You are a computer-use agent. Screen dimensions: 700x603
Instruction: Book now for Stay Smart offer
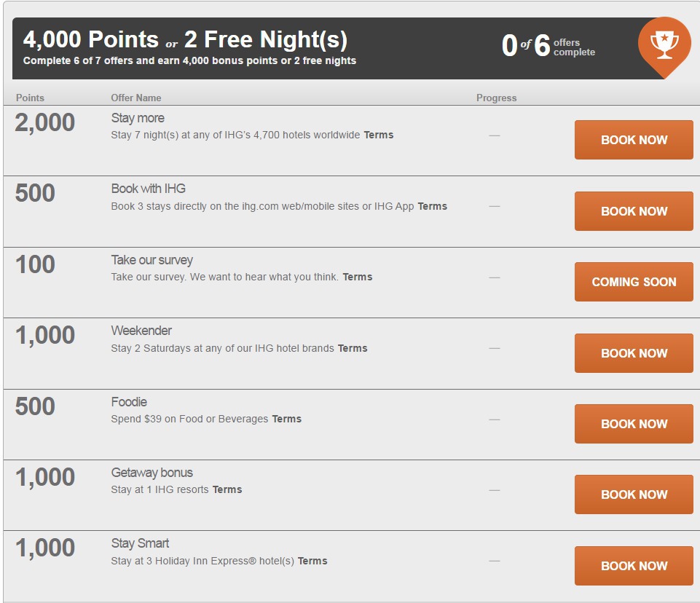(x=634, y=566)
